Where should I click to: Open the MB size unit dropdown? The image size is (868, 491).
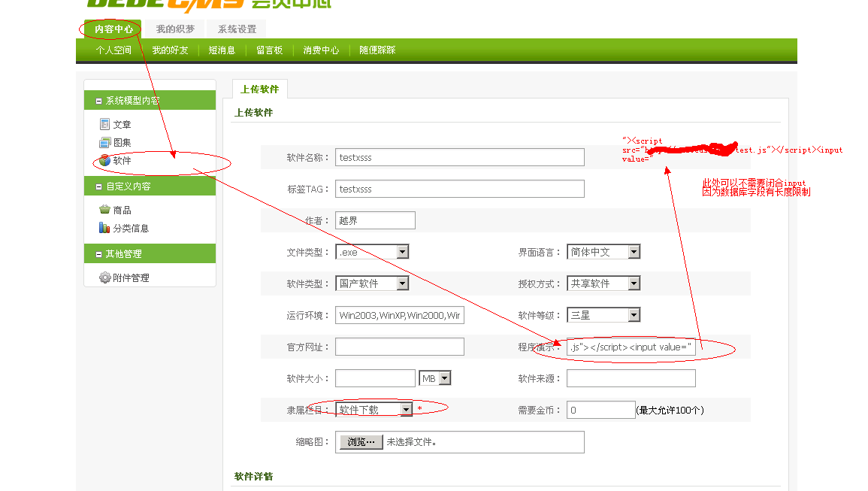pos(435,378)
